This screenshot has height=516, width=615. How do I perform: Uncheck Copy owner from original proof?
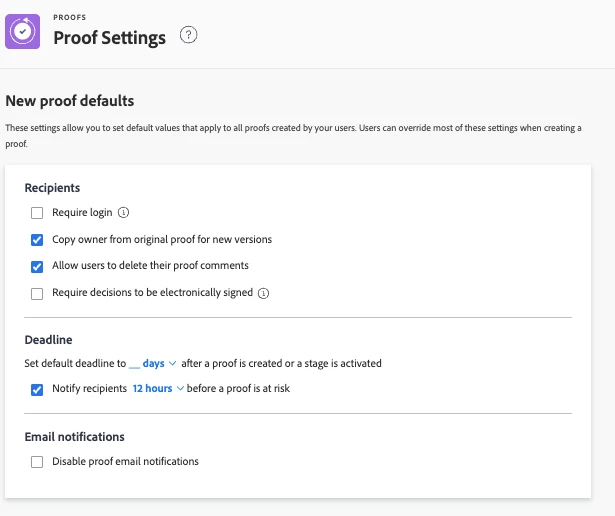click(x=37, y=239)
